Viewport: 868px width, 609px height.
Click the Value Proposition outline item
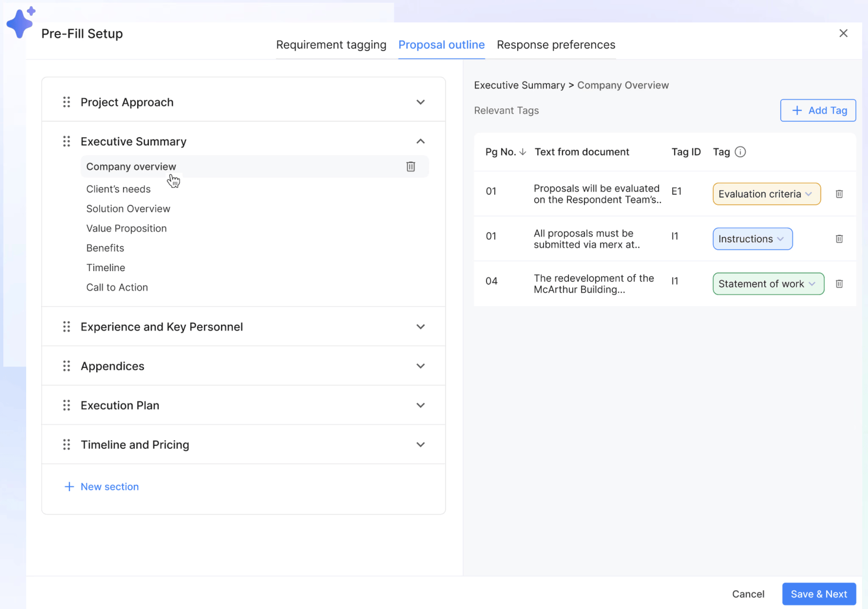point(126,228)
